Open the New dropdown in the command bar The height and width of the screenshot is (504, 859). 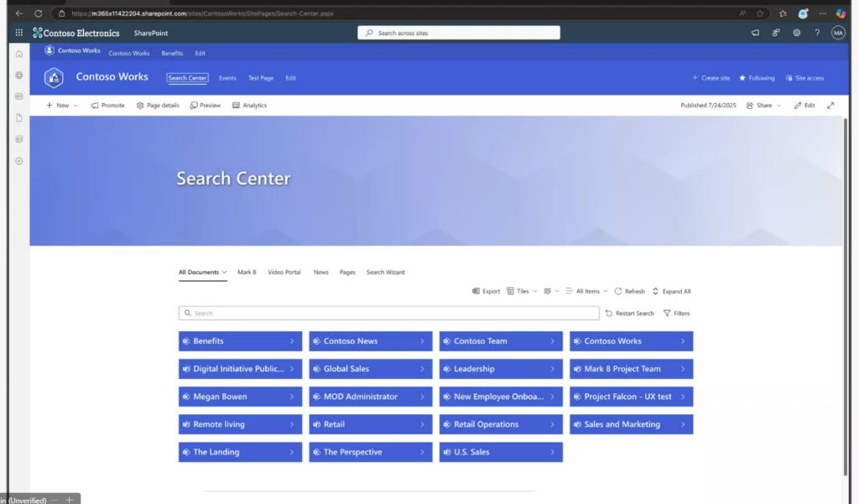[x=61, y=105]
